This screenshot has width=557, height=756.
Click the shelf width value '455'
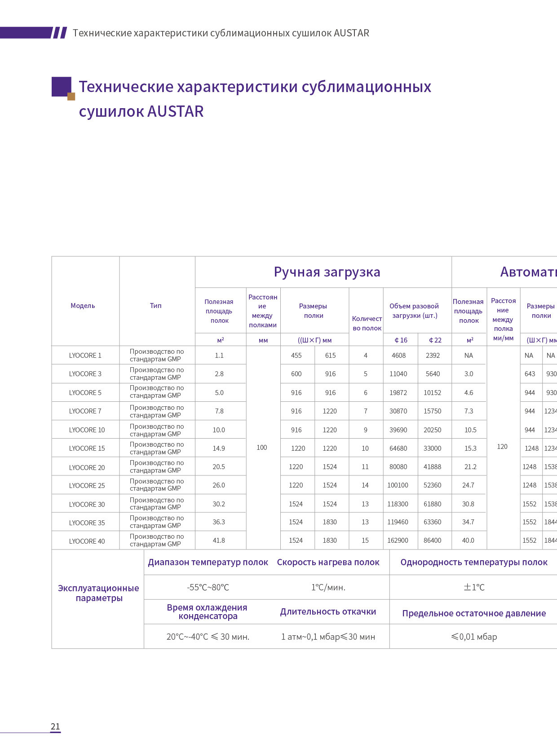coord(296,356)
